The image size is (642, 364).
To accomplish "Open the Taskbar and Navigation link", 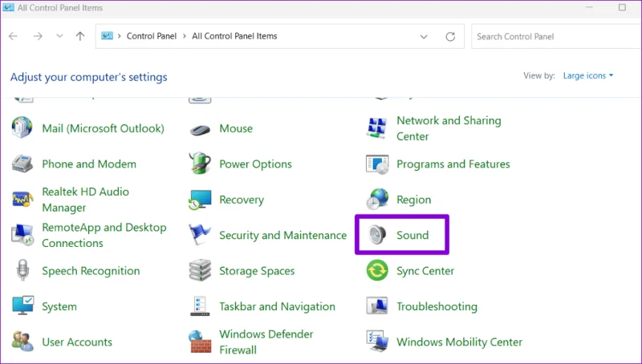I will [277, 306].
